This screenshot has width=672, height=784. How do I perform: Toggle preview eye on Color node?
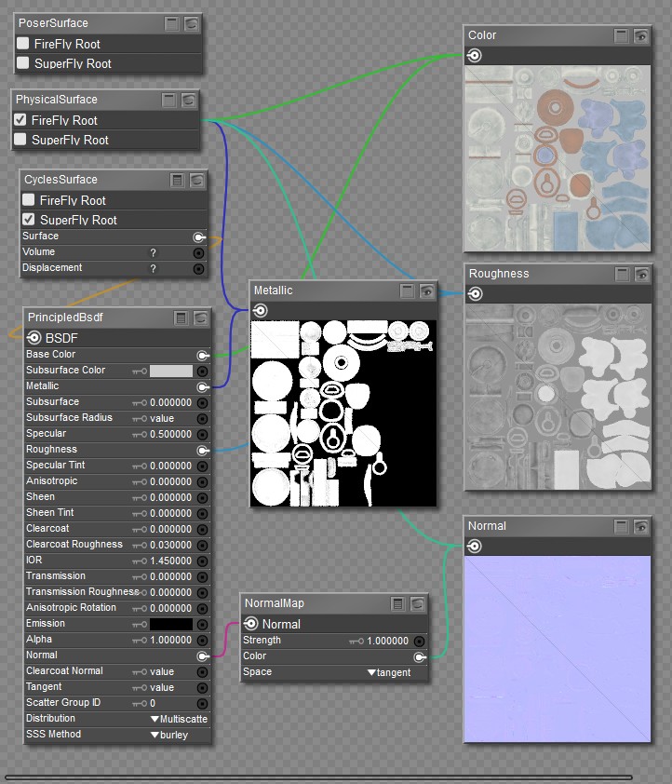(x=641, y=35)
